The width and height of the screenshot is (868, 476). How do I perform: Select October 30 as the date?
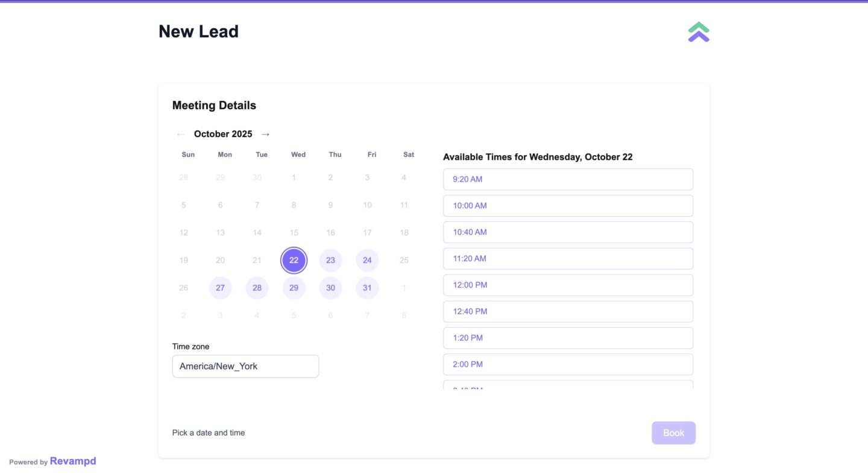click(x=330, y=288)
